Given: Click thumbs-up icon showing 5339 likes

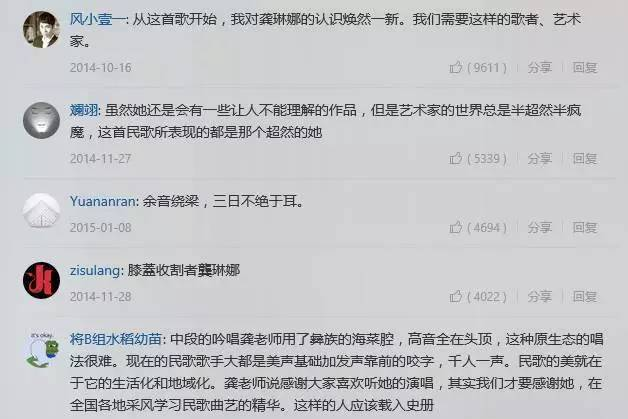Looking at the screenshot, I should 456,158.
